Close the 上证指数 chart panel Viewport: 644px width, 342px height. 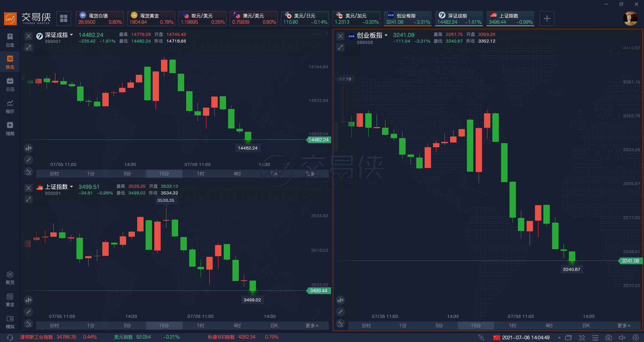pyautogui.click(x=29, y=188)
